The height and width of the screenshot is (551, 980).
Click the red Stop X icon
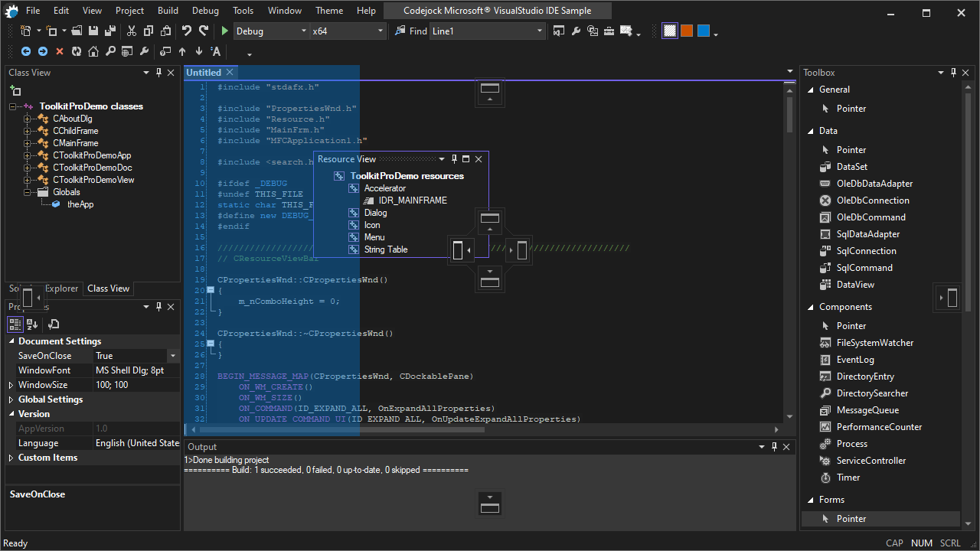[x=60, y=51]
